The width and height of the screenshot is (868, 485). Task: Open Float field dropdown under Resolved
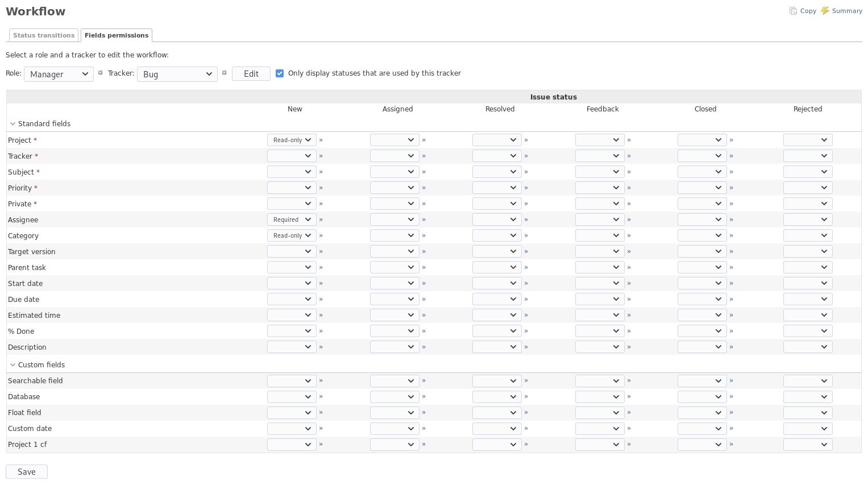click(497, 413)
